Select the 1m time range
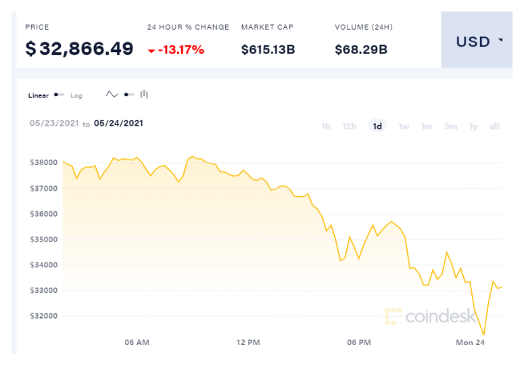The image size is (525, 389). [x=427, y=126]
